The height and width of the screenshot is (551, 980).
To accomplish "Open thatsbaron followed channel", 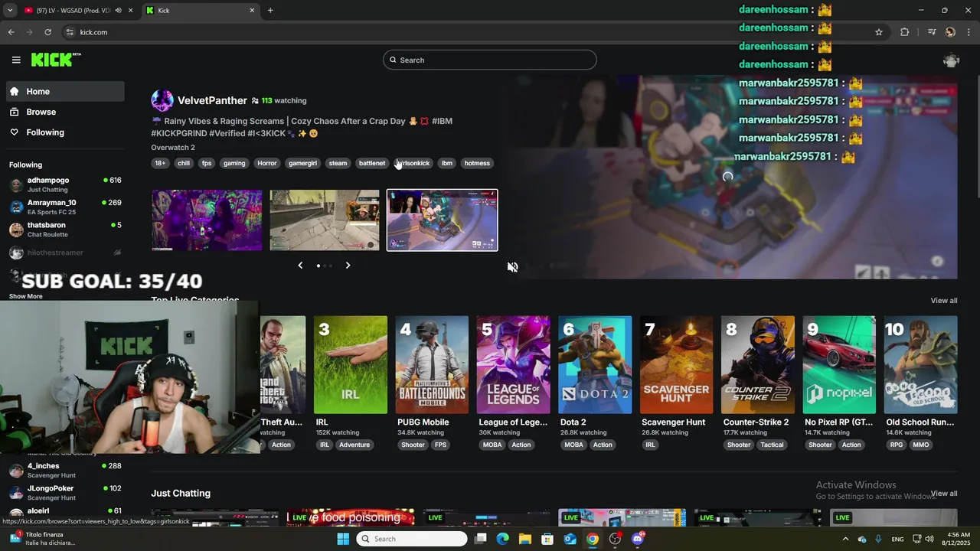I will 65,230.
